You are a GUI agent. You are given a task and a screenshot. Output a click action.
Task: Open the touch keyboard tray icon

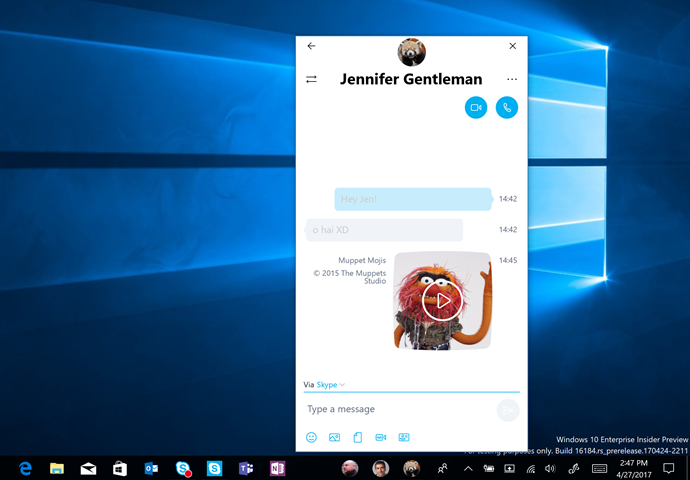click(x=599, y=469)
